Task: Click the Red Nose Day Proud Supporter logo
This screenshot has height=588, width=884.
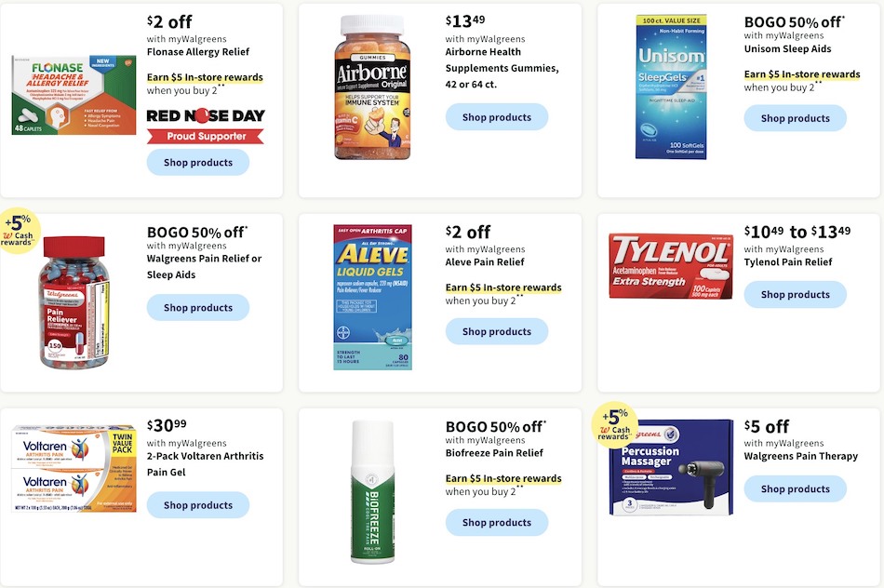Action: (x=206, y=126)
